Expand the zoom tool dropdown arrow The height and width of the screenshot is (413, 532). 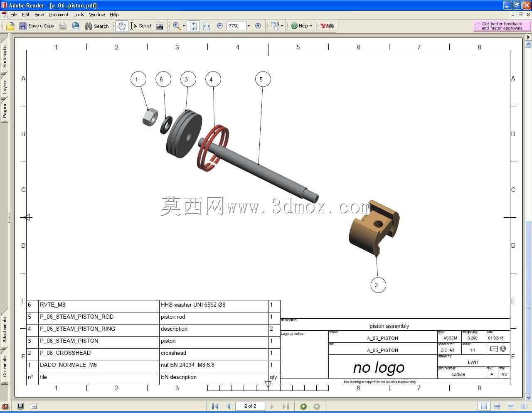point(184,26)
